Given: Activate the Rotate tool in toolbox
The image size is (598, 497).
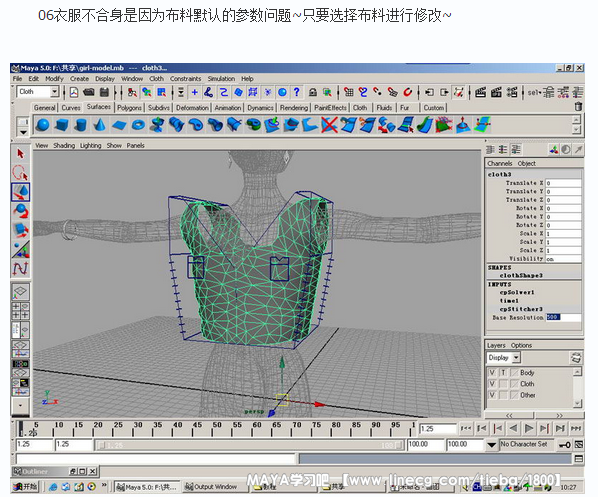Looking at the screenshot, I should [x=20, y=211].
